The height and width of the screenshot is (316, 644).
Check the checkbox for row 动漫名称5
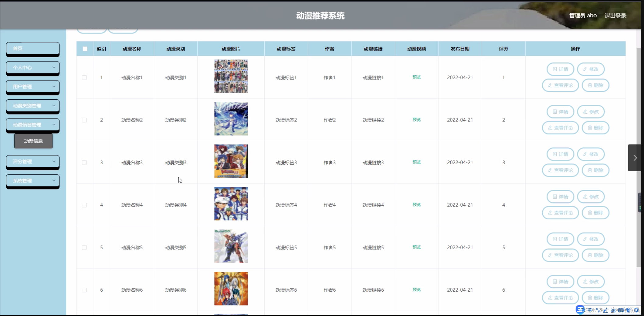tap(84, 247)
